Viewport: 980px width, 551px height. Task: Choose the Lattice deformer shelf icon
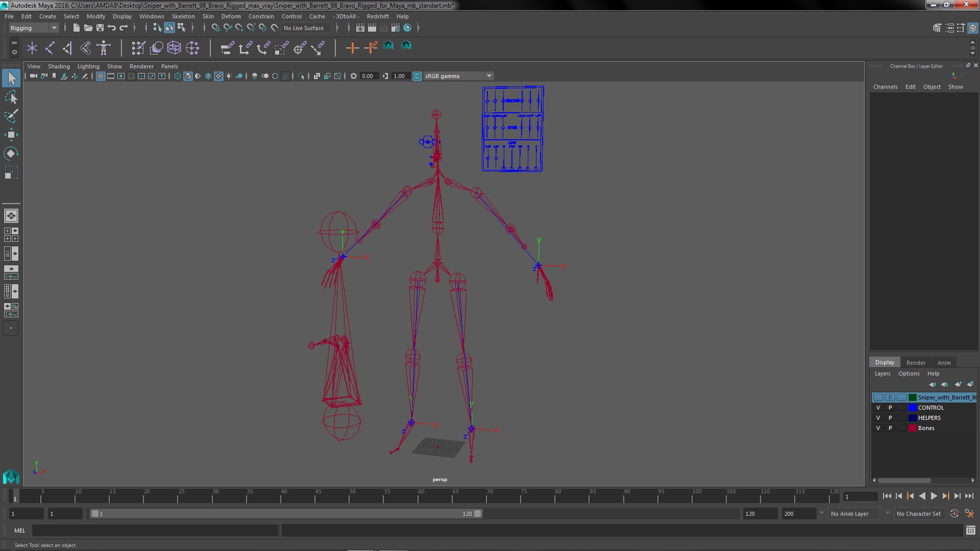174,48
